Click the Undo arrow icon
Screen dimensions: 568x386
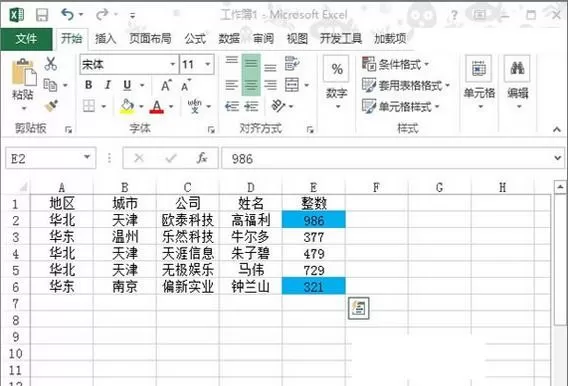68,15
